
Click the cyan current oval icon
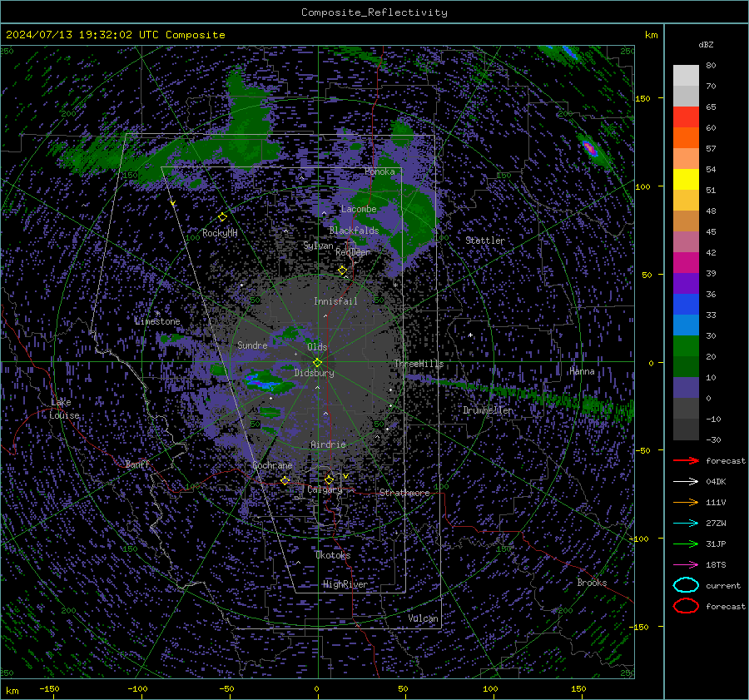coord(686,585)
